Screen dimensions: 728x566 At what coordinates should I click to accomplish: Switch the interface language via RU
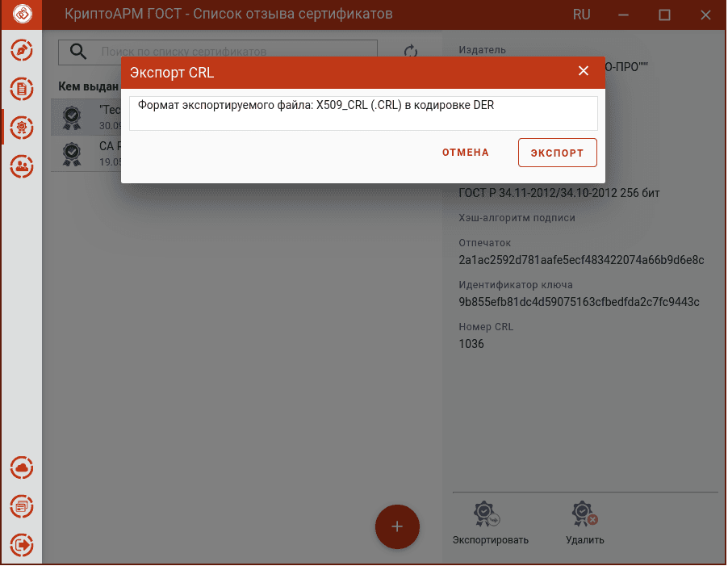click(x=581, y=15)
